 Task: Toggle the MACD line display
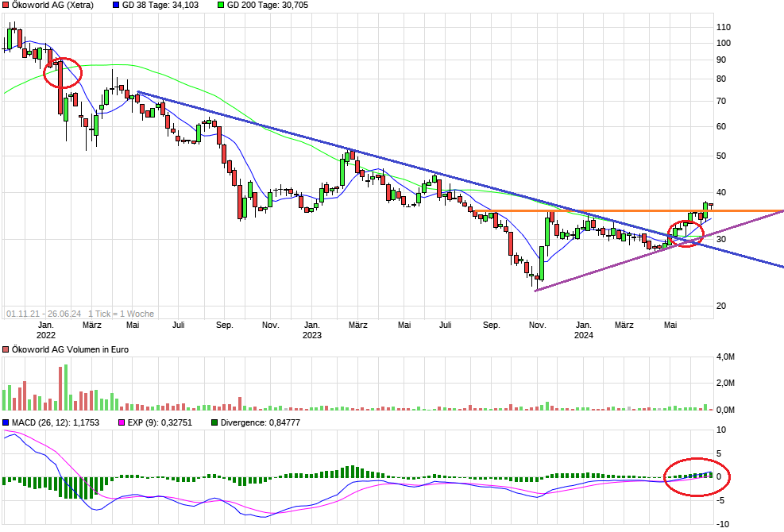click(x=6, y=422)
